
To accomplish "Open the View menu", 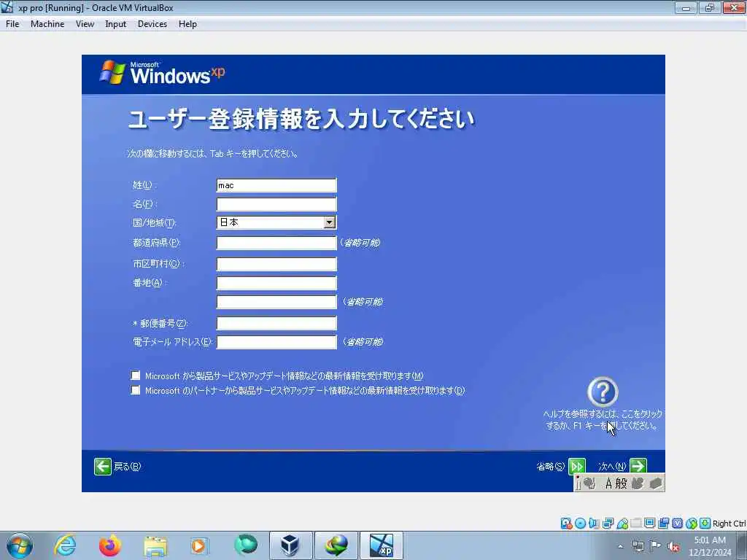I will click(x=85, y=24).
